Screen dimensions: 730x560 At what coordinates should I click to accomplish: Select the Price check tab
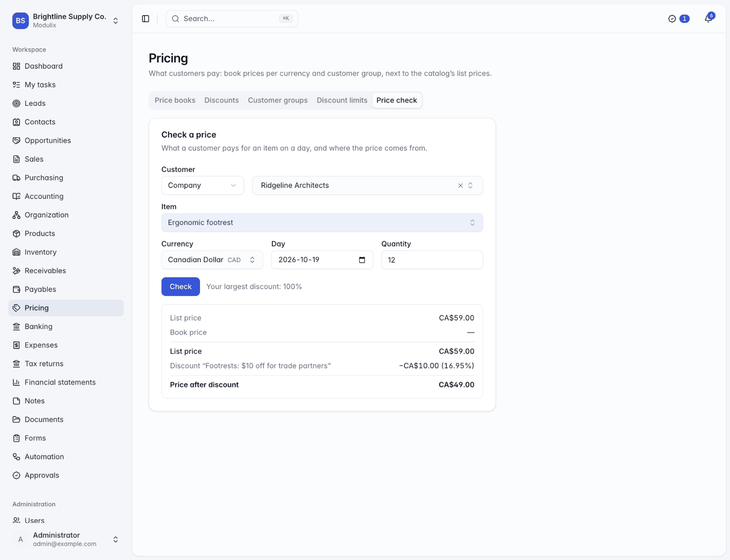pyautogui.click(x=397, y=100)
